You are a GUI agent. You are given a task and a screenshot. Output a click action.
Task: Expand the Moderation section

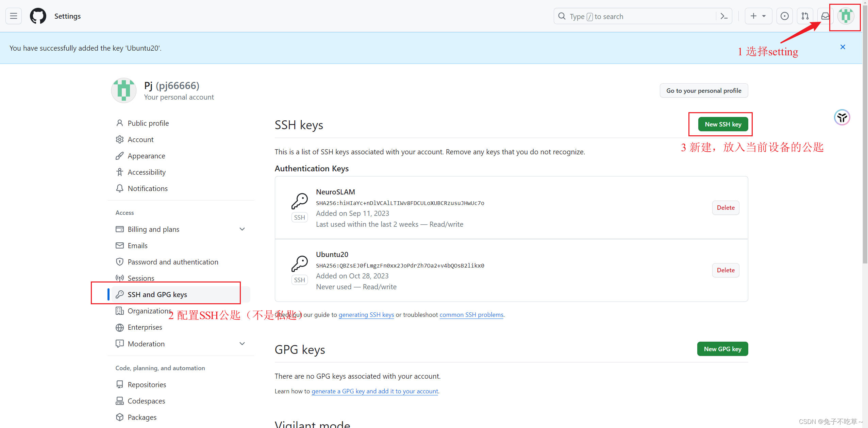pyautogui.click(x=242, y=343)
